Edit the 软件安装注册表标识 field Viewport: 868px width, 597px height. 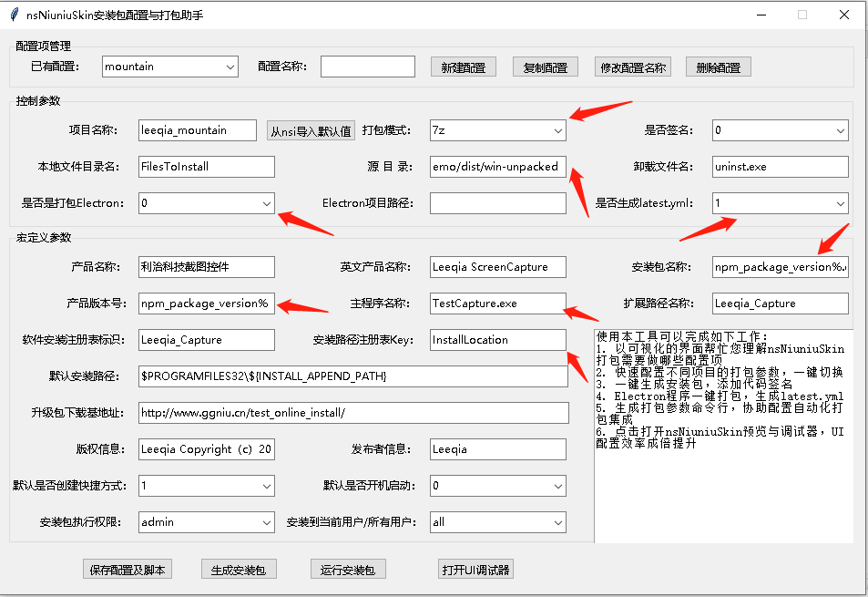pyautogui.click(x=207, y=340)
